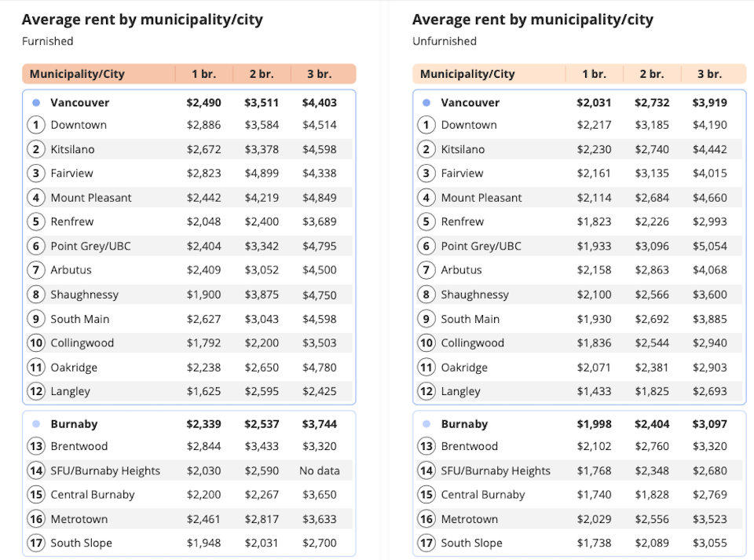Image resolution: width=754 pixels, height=560 pixels.
Task: Click the Kitsilano row name in Furnished table
Action: [72, 149]
